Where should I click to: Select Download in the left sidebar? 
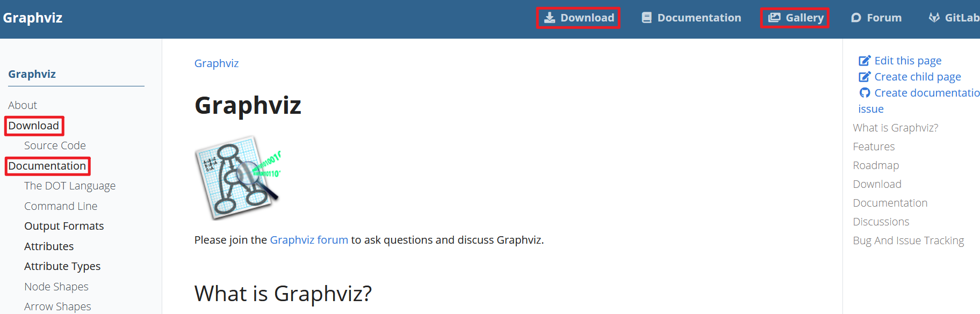(34, 126)
